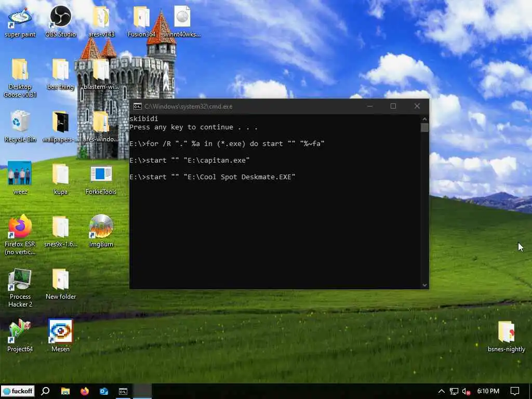Open the New folder icon
This screenshot has height=399, width=532.
click(x=60, y=284)
